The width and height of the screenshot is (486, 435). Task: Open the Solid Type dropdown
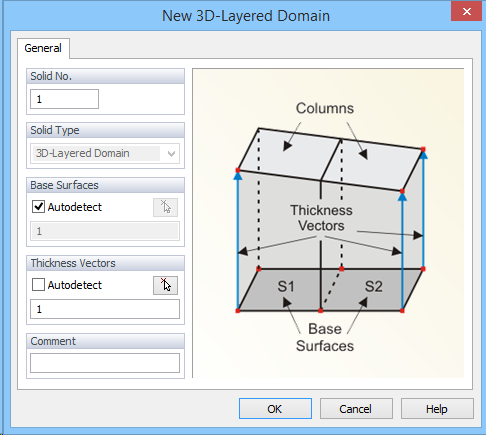pyautogui.click(x=105, y=153)
